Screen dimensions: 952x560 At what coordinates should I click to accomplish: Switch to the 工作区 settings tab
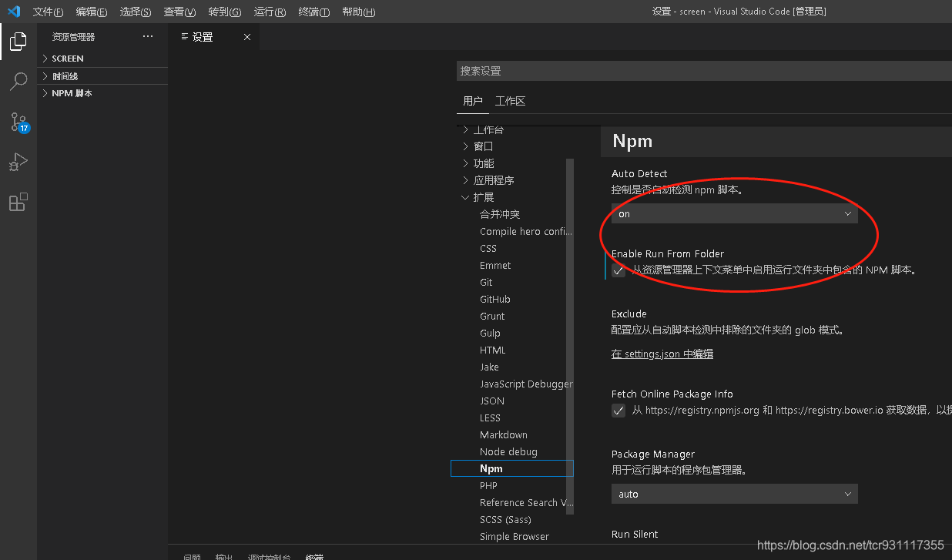(x=510, y=101)
